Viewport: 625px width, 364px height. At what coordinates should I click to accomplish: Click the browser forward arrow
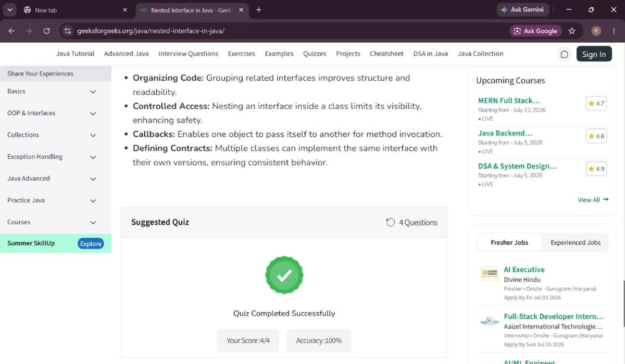click(29, 31)
